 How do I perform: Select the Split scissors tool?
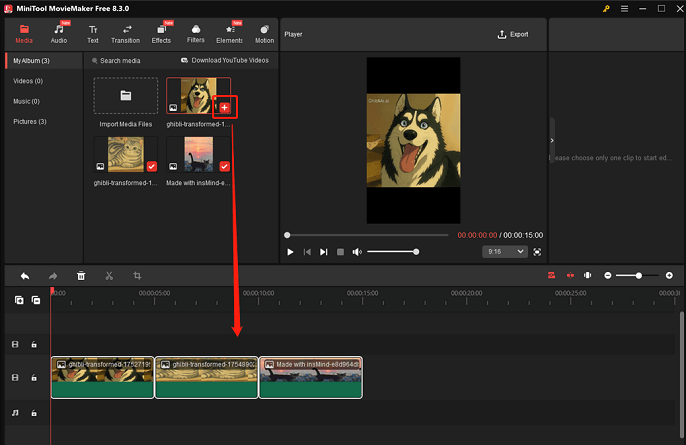pos(109,275)
